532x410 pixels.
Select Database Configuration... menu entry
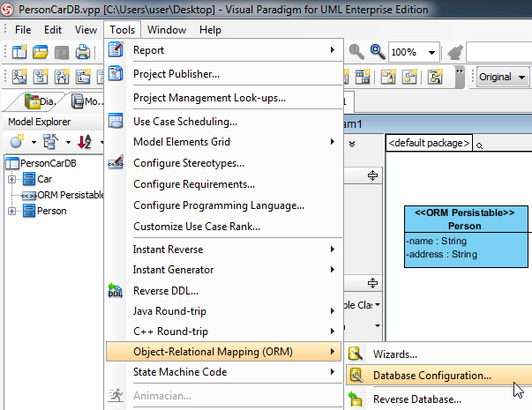(438, 376)
